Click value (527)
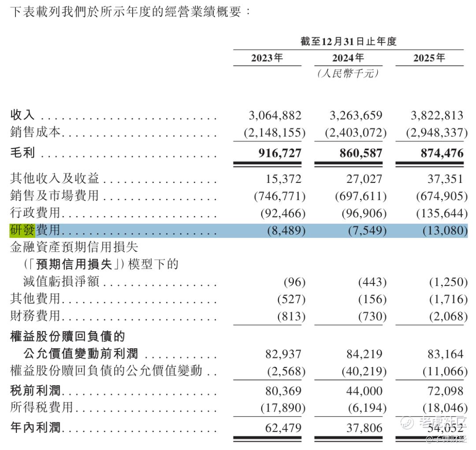Screen dimensions: 476x450 click(291, 300)
